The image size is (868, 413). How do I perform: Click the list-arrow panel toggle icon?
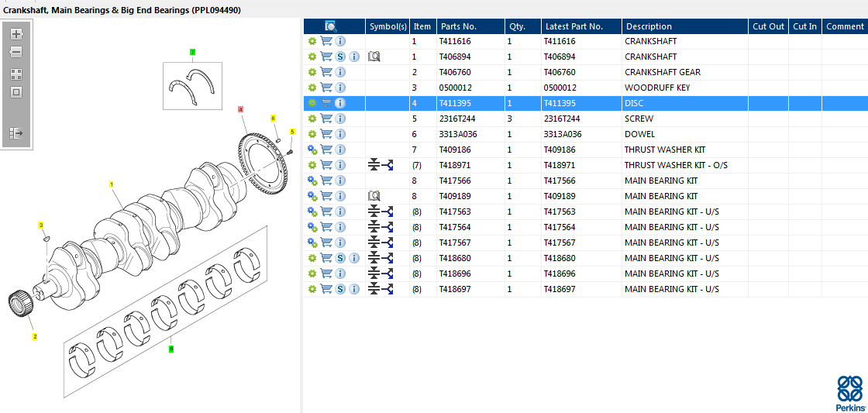point(16,133)
